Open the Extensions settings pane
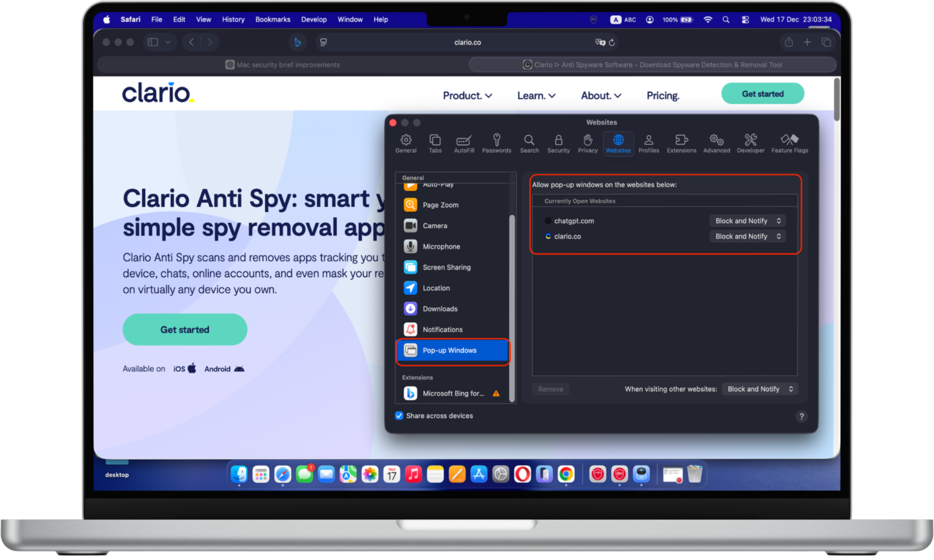 click(681, 143)
